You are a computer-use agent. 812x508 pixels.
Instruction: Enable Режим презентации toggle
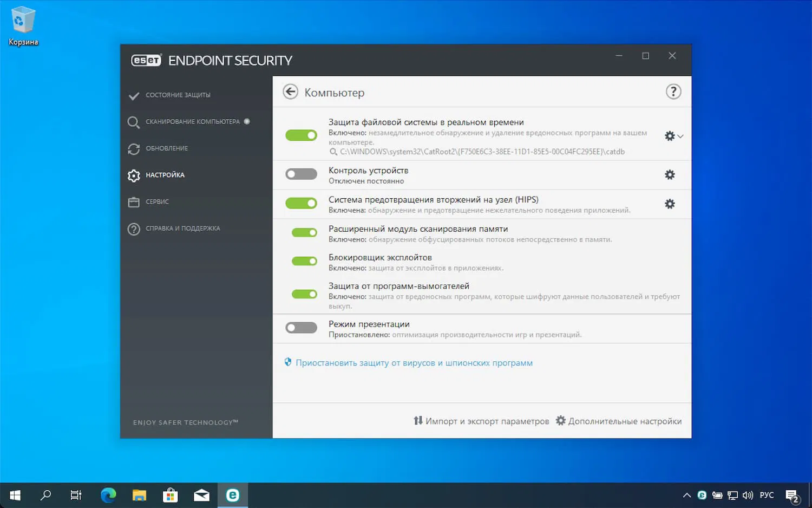click(x=301, y=327)
